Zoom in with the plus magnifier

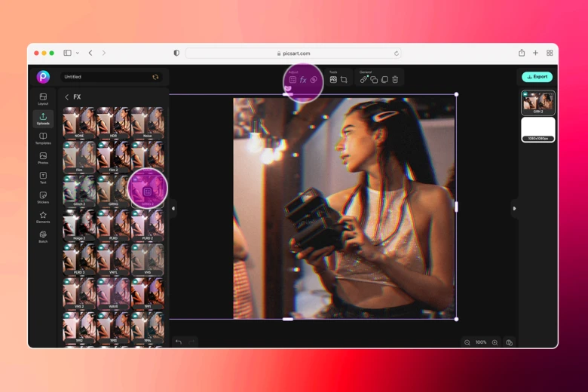(495, 342)
